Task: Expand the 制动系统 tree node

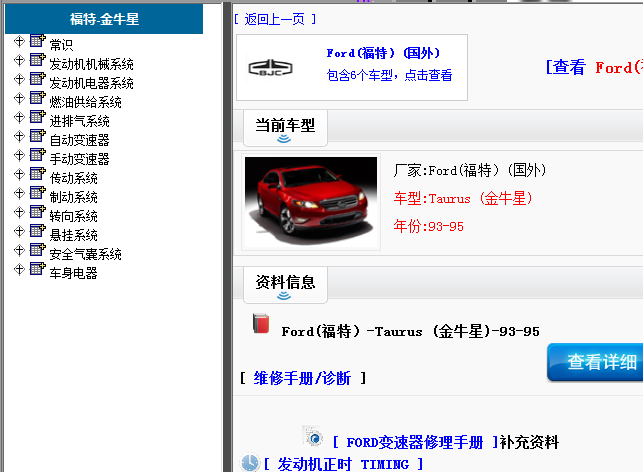Action: tap(19, 193)
